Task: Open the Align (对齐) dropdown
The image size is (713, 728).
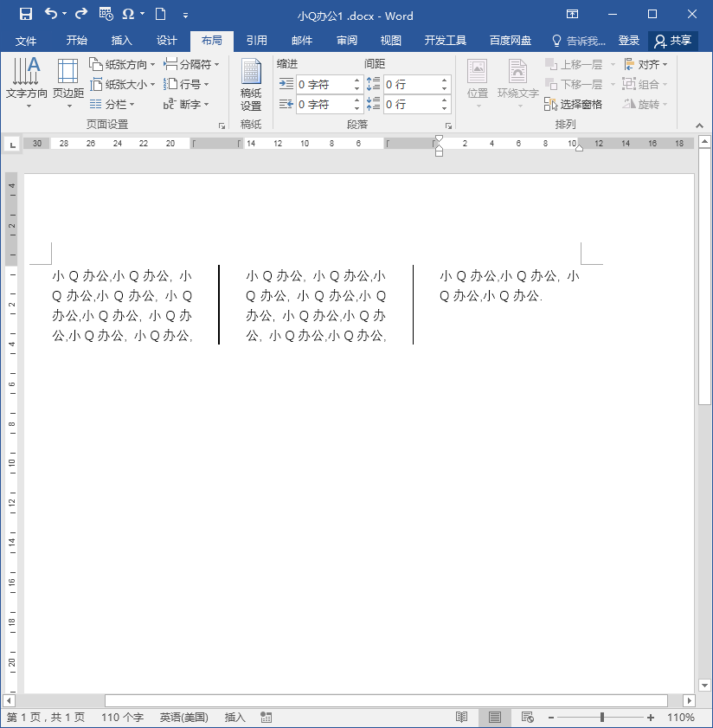Action: 646,65
